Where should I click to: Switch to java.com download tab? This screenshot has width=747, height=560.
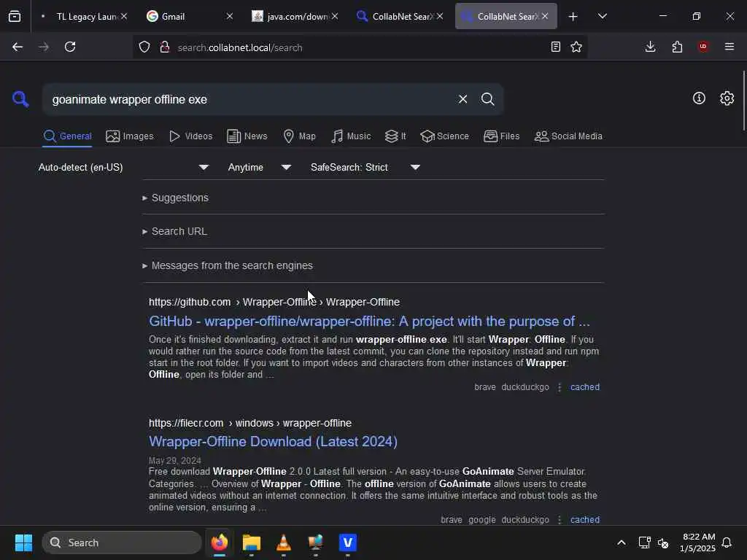point(295,16)
